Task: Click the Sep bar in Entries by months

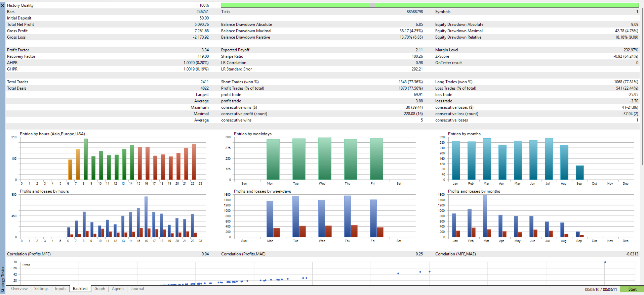Action: (579, 173)
